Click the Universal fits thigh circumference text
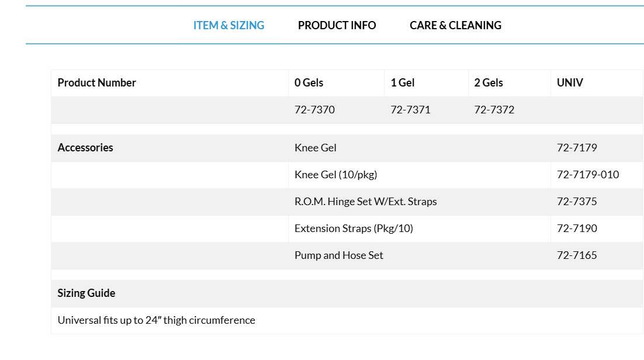Screen dimensions: 644x360 pos(156,320)
